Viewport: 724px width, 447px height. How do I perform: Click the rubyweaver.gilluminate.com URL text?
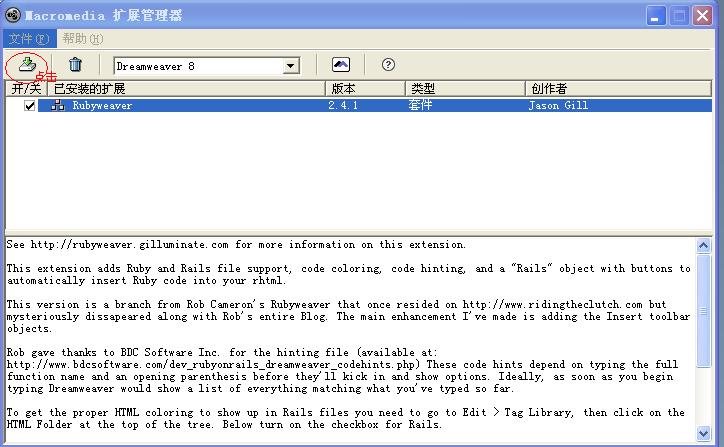(130, 245)
